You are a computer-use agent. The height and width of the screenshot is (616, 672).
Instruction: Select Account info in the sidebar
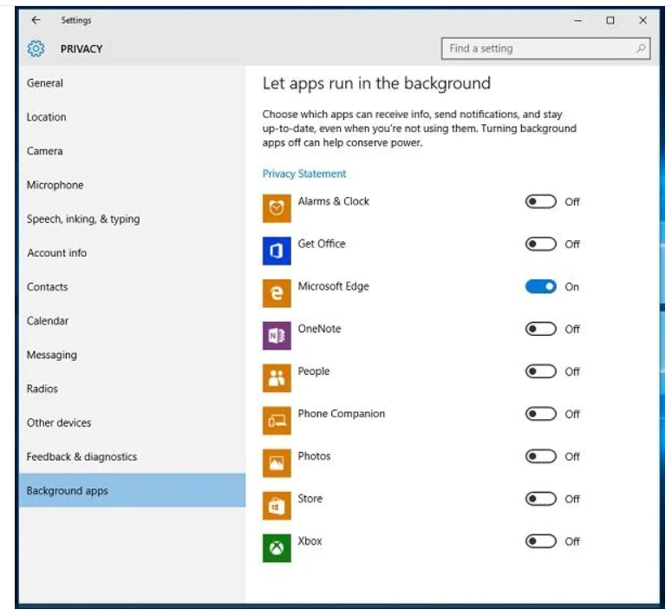click(x=132, y=252)
